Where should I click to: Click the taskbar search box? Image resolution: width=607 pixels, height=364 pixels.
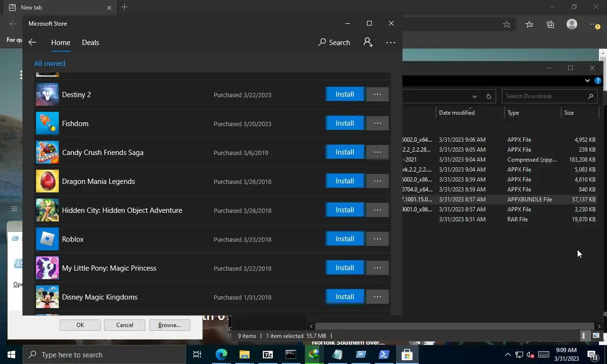click(104, 355)
